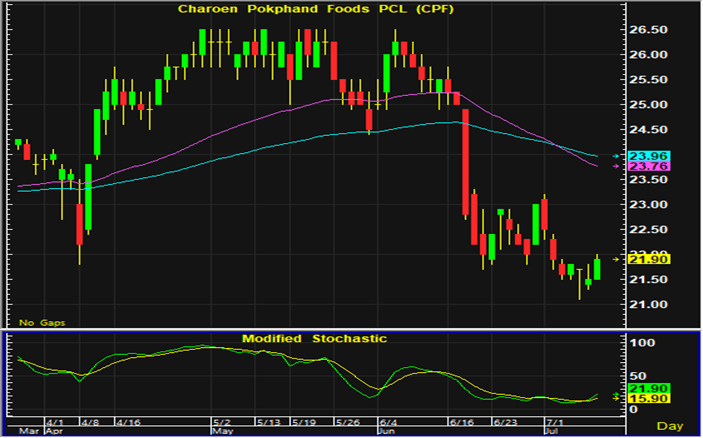Click the 22.50 price axis label
This screenshot has height=438, width=703.
tap(648, 230)
